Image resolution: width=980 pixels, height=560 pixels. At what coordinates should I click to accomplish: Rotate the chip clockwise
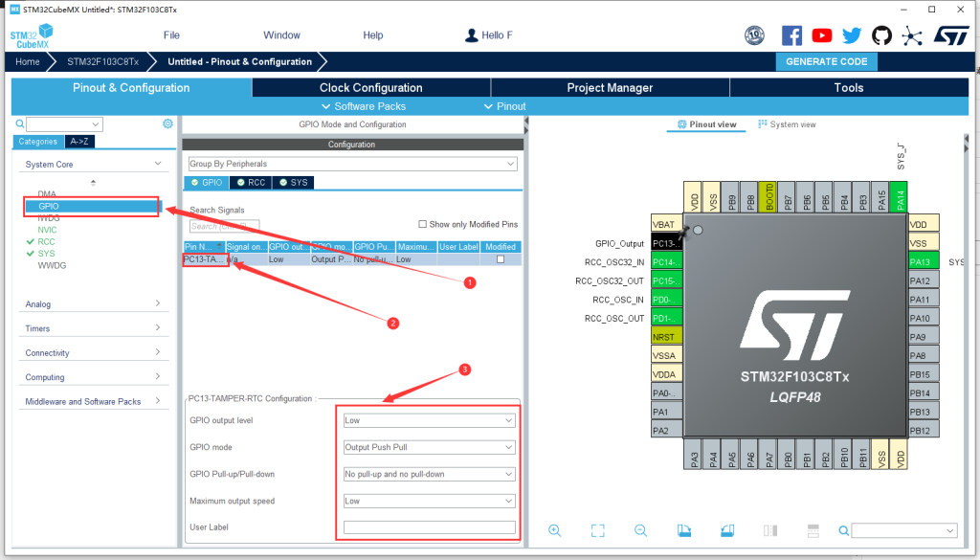[x=683, y=530]
